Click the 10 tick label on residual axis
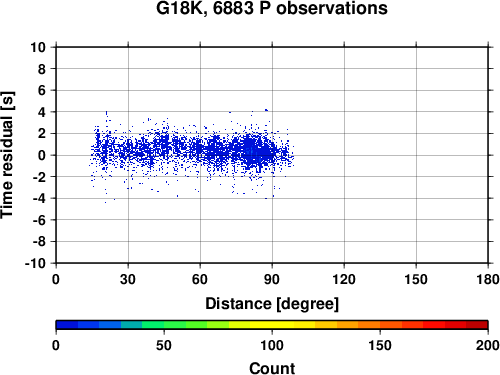Image resolution: width=500 pixels, height=375 pixels. [x=38, y=47]
